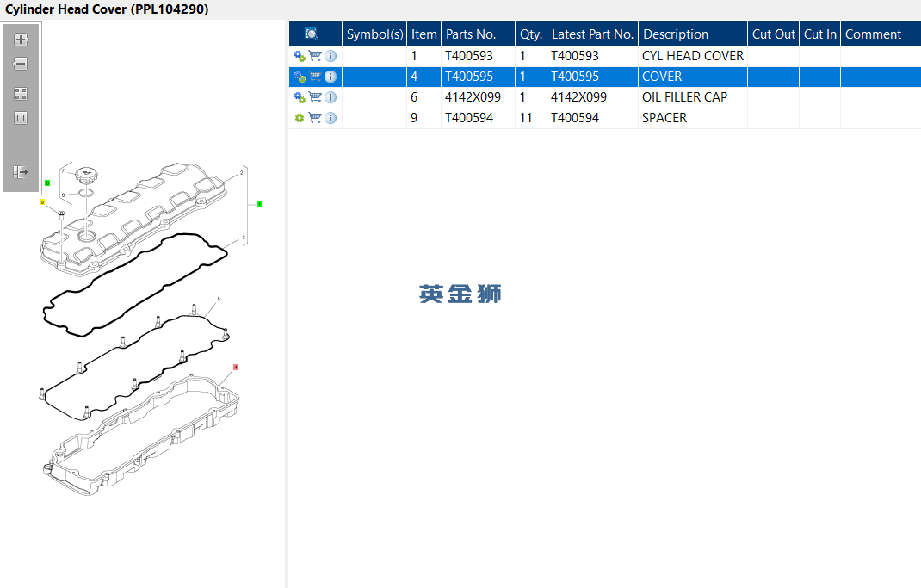Click the single-square fit view icon
The height and width of the screenshot is (588, 921).
(21, 118)
